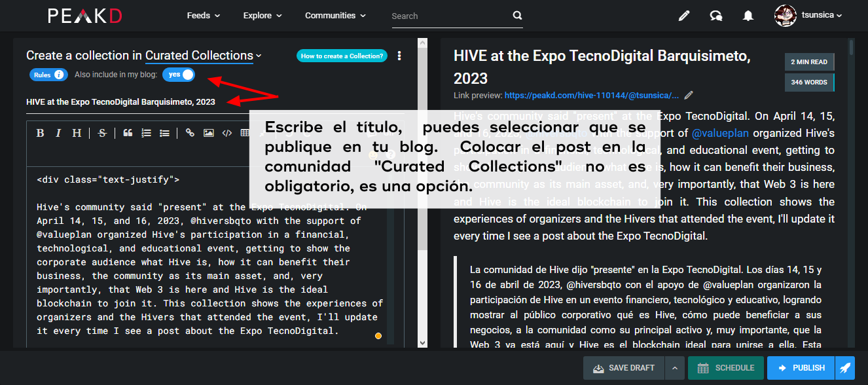Open the community Rules info button
Screen dimensions: 868x385
(48, 75)
